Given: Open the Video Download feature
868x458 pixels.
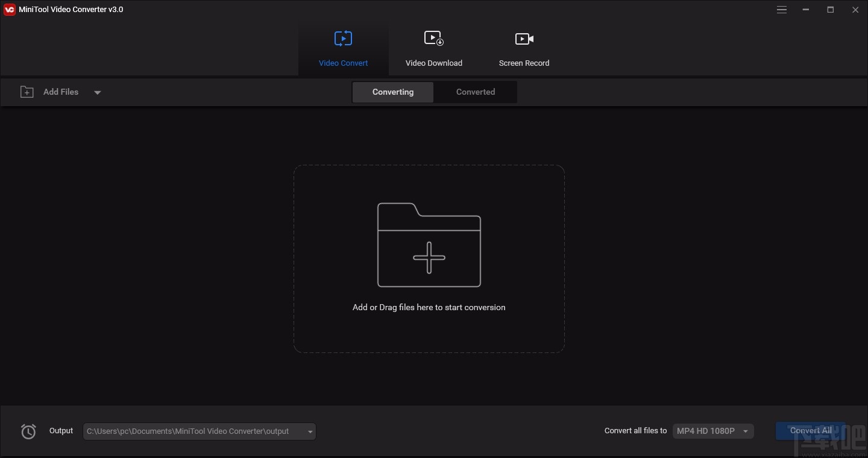Looking at the screenshot, I should tap(433, 48).
